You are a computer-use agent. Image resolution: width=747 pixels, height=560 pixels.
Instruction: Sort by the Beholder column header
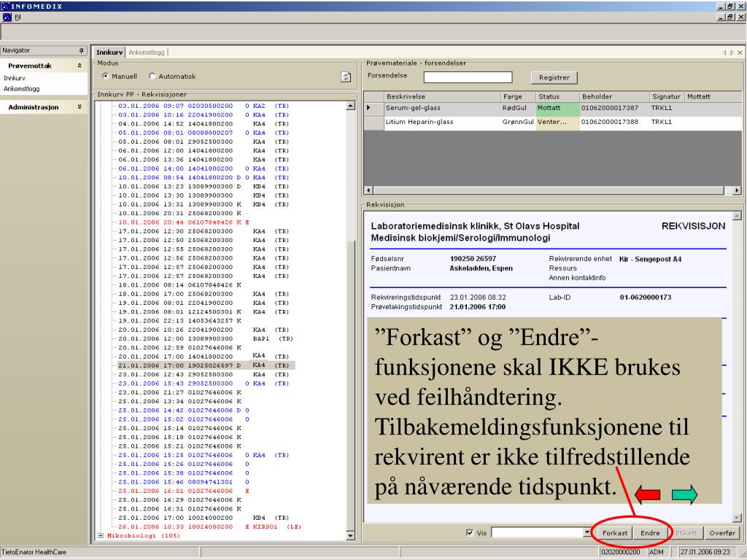614,97
